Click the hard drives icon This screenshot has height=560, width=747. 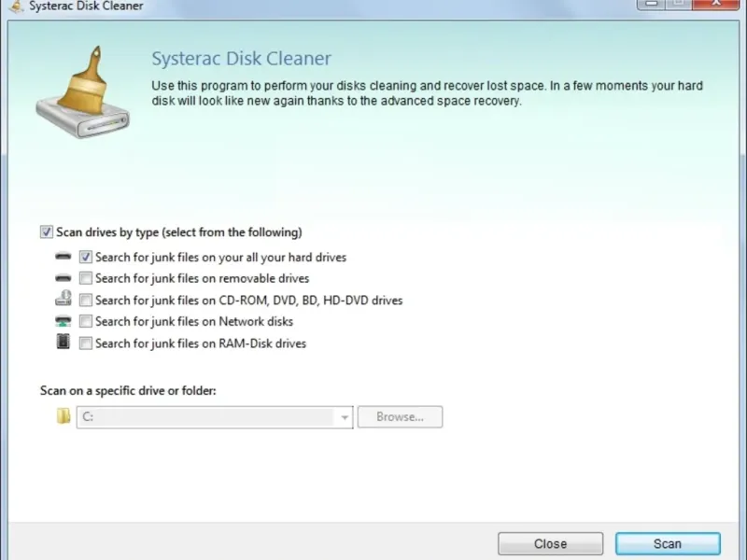[63, 257]
